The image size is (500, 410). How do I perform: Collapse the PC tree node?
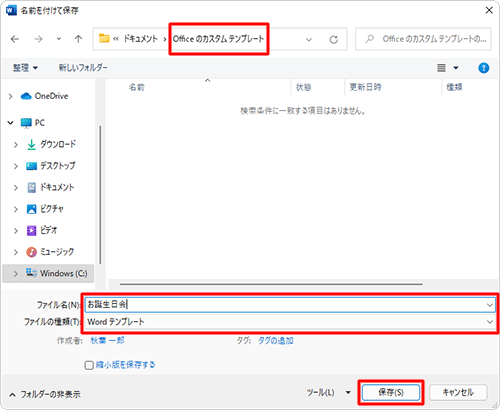click(10, 123)
